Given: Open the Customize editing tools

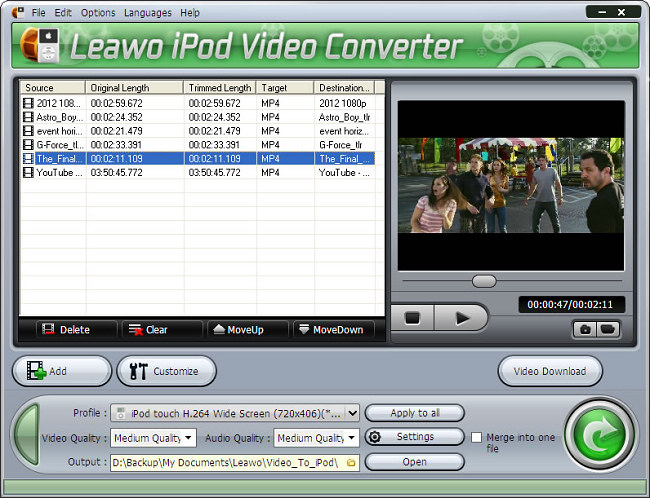Looking at the screenshot, I should tap(167, 371).
